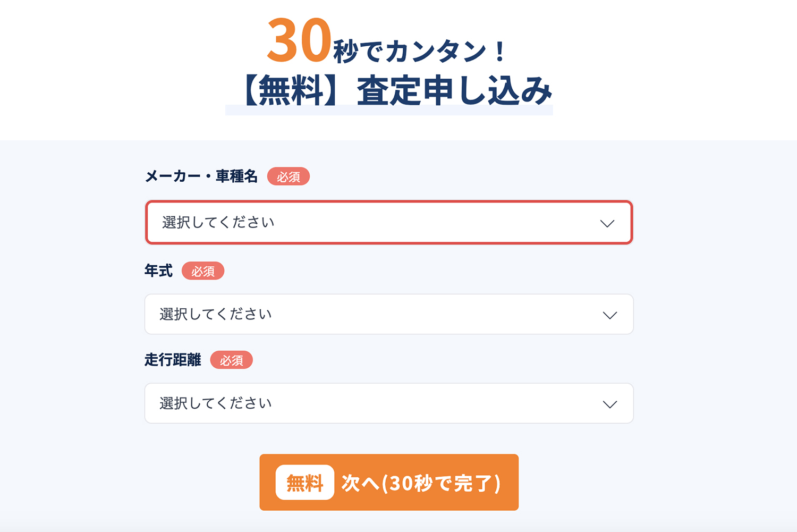Click the chevron arrow on the mileage dropdown
The height and width of the screenshot is (532, 797).
tap(608, 403)
